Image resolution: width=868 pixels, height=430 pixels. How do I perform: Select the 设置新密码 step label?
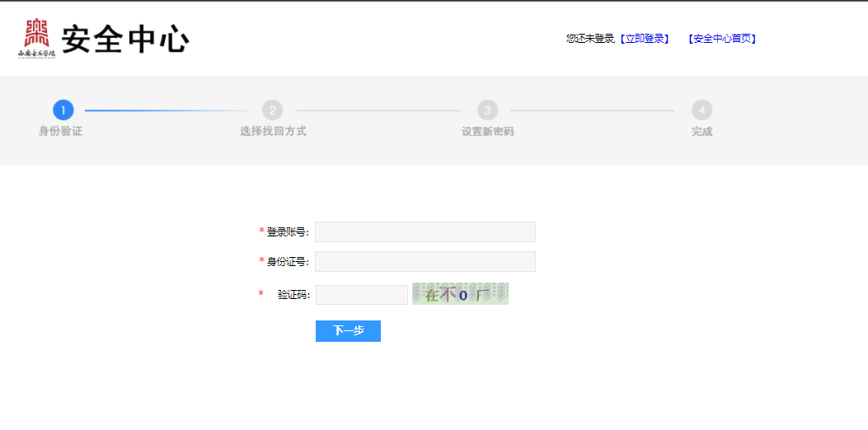(x=487, y=132)
